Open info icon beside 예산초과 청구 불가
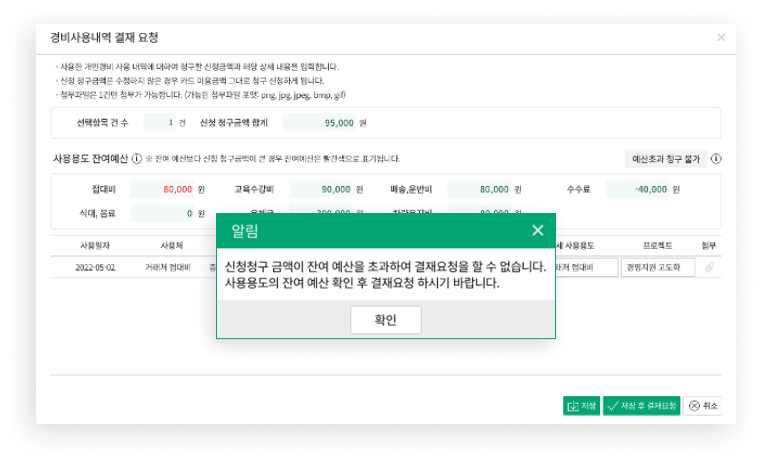761x461 pixels. (x=716, y=158)
